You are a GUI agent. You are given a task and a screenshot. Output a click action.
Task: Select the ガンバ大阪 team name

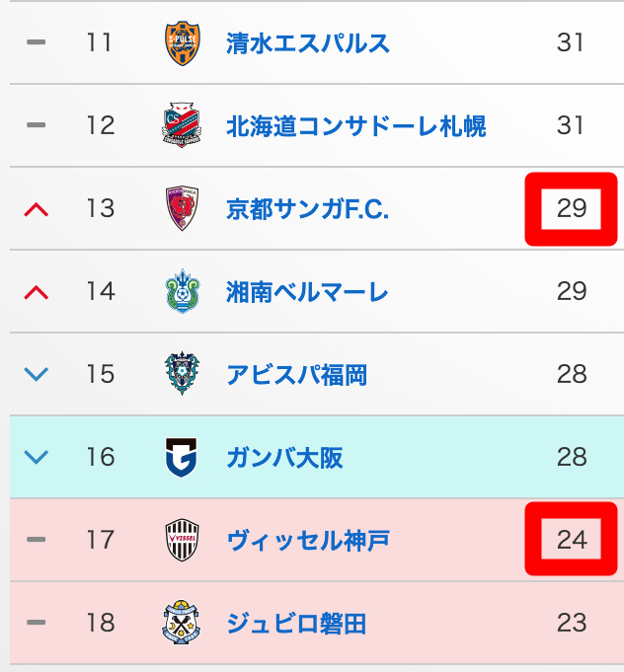(x=284, y=458)
